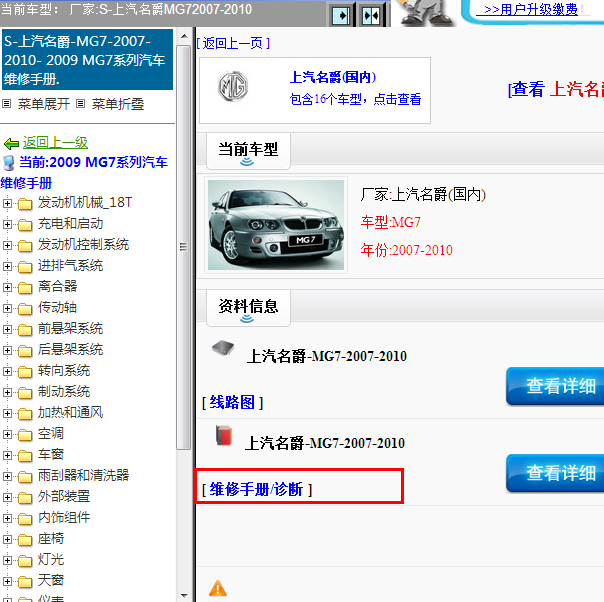Select the 资料信息 tab

[248, 308]
